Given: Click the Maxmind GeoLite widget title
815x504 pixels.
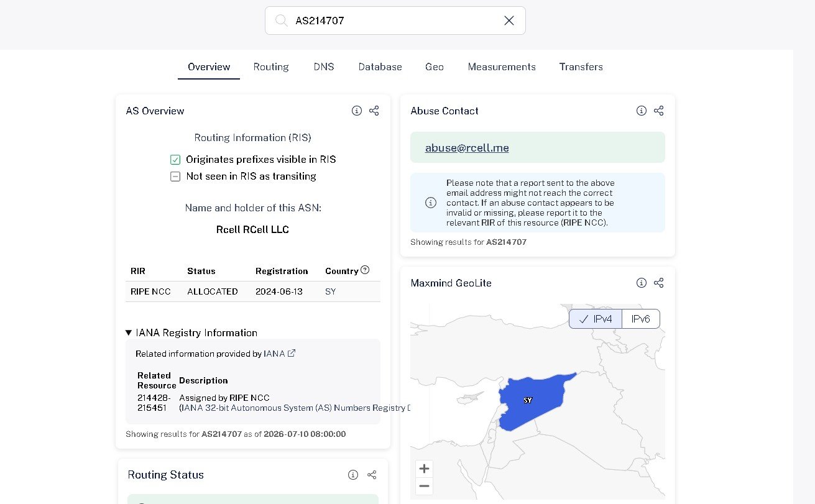Looking at the screenshot, I should [x=451, y=283].
